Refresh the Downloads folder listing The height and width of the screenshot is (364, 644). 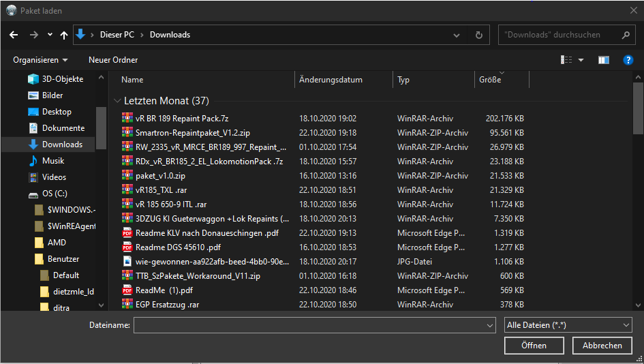click(x=479, y=35)
